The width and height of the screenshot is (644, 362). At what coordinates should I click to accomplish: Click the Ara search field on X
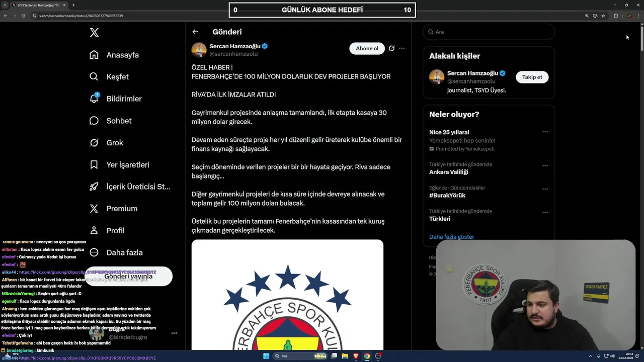(489, 32)
